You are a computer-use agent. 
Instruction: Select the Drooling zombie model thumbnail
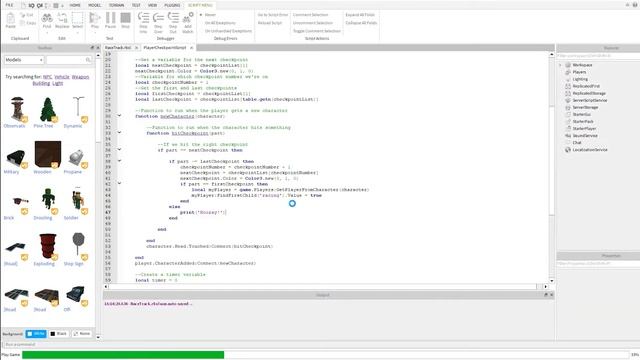[x=48, y=200]
